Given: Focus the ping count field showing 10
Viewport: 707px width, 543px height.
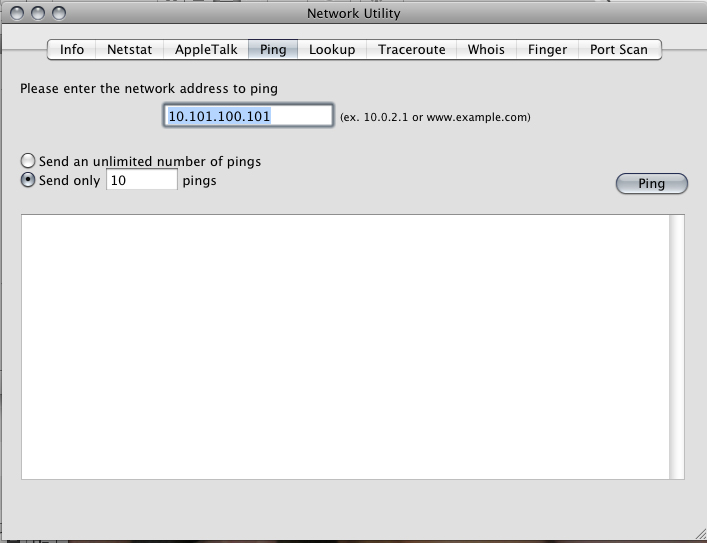Looking at the screenshot, I should click(141, 181).
